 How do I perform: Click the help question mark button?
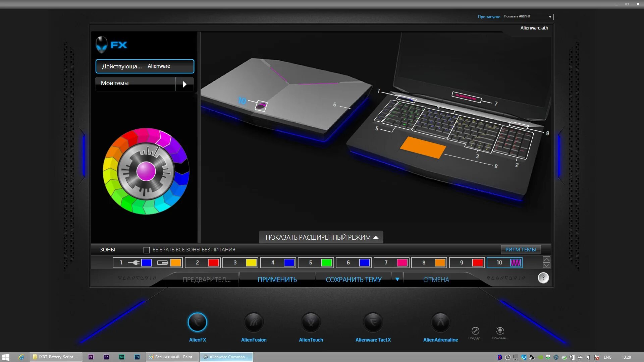[x=543, y=278]
